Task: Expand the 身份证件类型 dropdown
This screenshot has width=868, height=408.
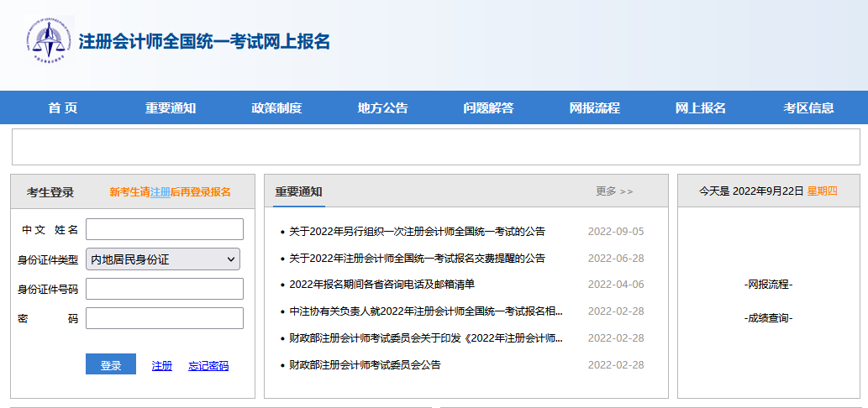Action: pyautogui.click(x=164, y=259)
